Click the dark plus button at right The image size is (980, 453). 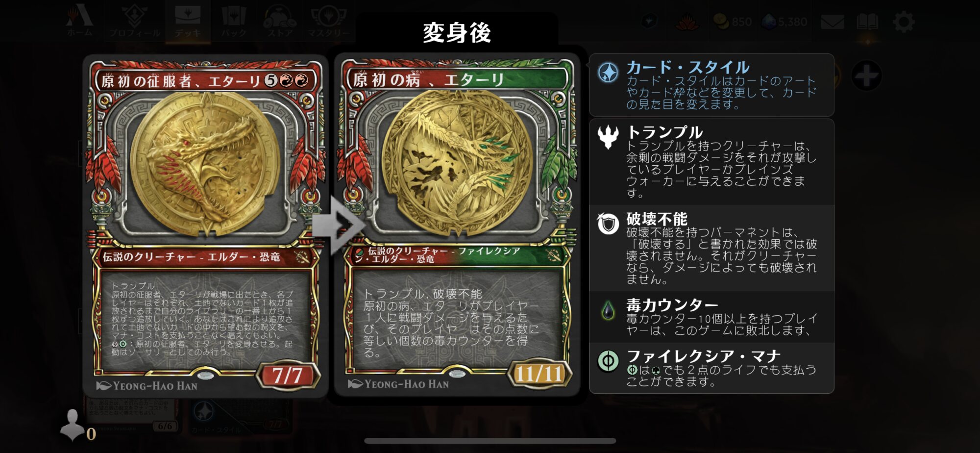[866, 76]
